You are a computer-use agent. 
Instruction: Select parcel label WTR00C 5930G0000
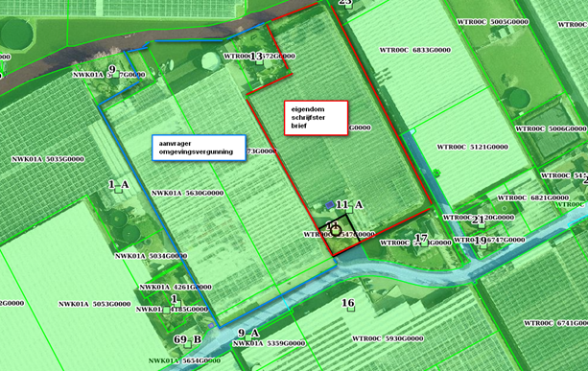tap(388, 338)
